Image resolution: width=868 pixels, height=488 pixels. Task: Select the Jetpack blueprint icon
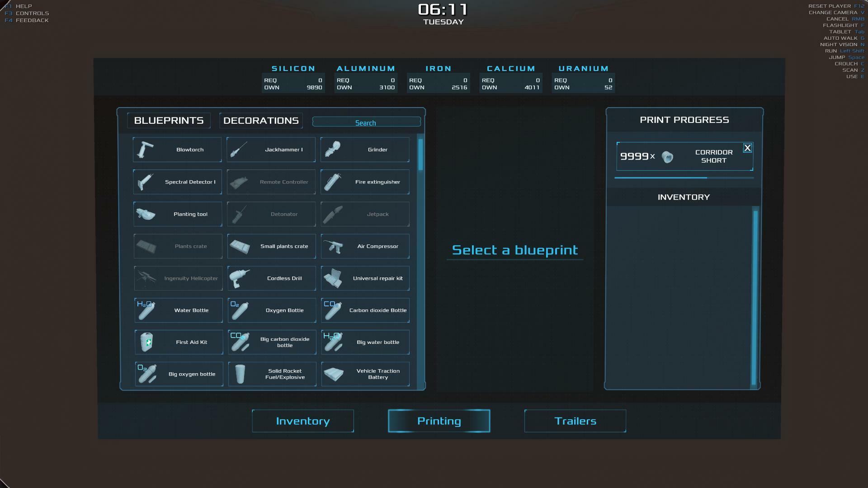pos(333,214)
